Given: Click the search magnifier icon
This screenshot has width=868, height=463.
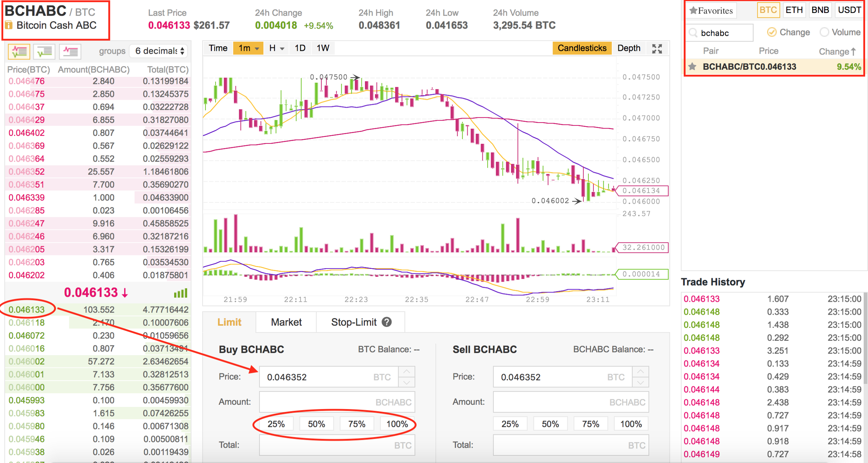Looking at the screenshot, I should click(x=693, y=33).
